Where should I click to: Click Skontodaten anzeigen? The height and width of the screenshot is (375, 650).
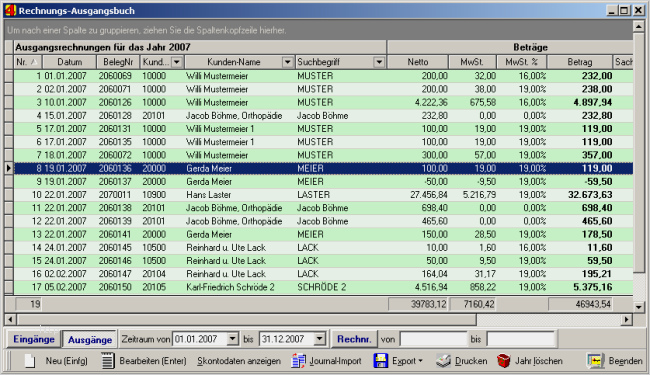click(239, 361)
